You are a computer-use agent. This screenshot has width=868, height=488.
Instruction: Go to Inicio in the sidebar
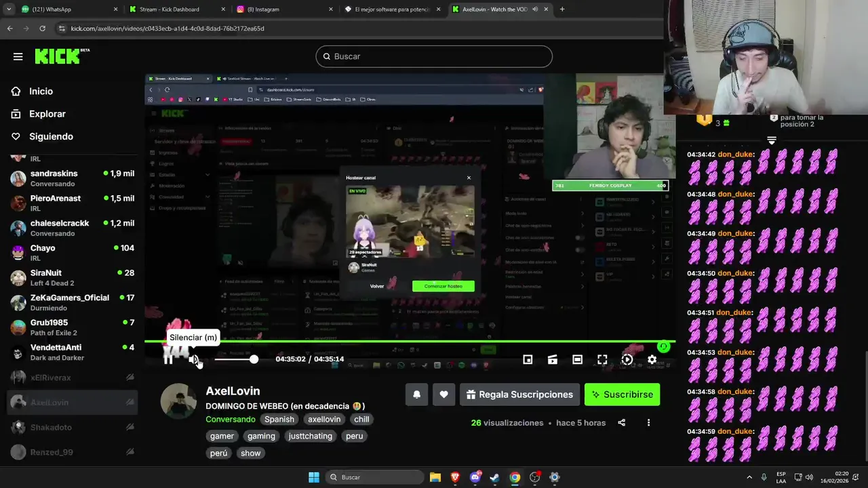41,91
